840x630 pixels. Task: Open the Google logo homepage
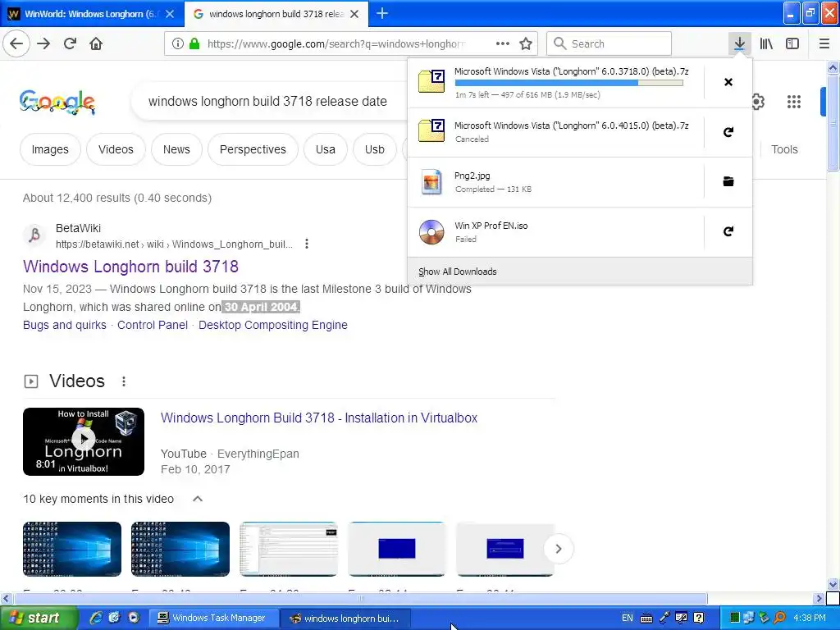[57, 102]
